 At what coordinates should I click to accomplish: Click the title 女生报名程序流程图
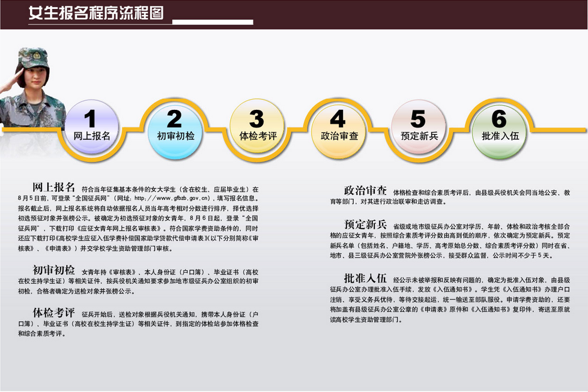[x=96, y=13]
